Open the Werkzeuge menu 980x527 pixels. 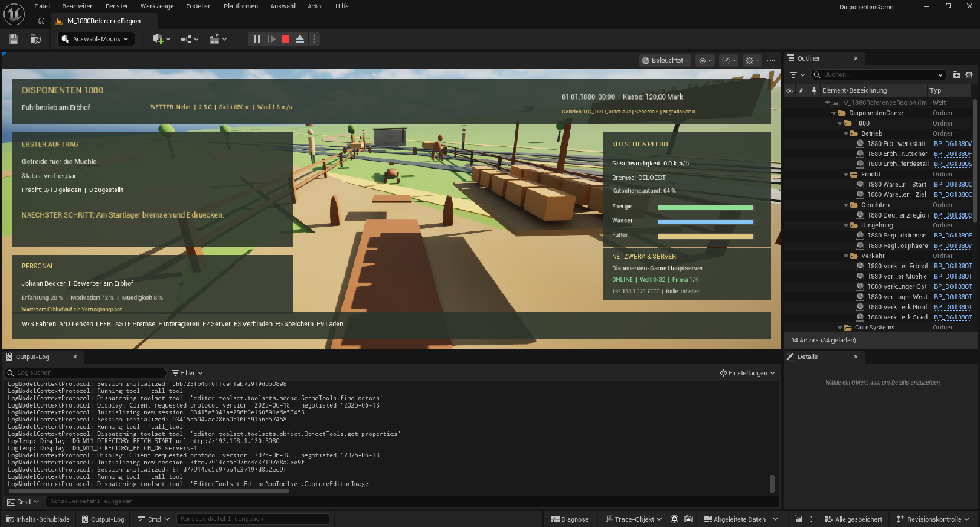pos(157,5)
